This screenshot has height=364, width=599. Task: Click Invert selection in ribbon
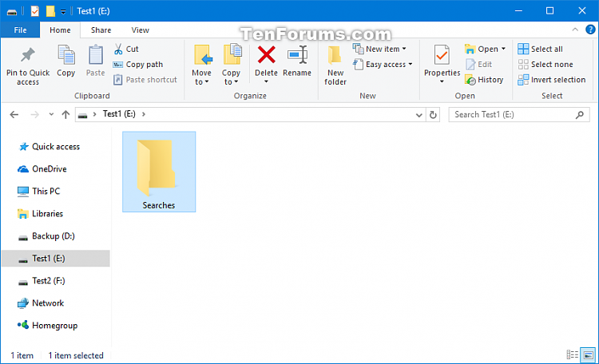[x=552, y=80]
